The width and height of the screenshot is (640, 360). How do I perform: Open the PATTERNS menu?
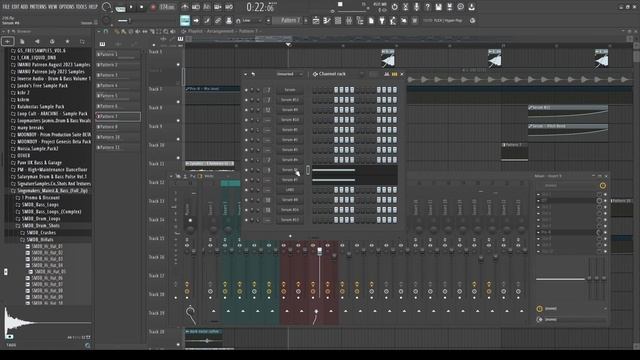[x=38, y=7]
